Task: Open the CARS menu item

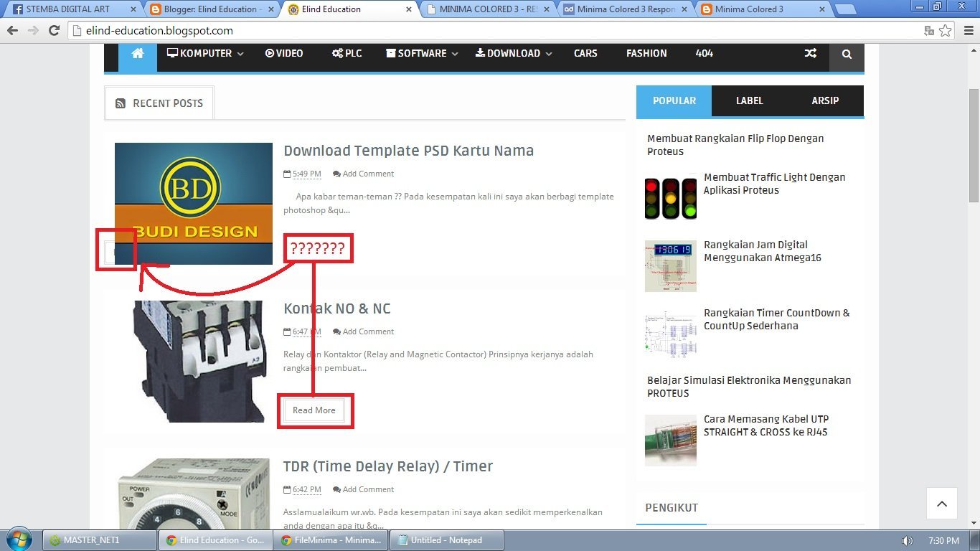Action: coord(585,54)
